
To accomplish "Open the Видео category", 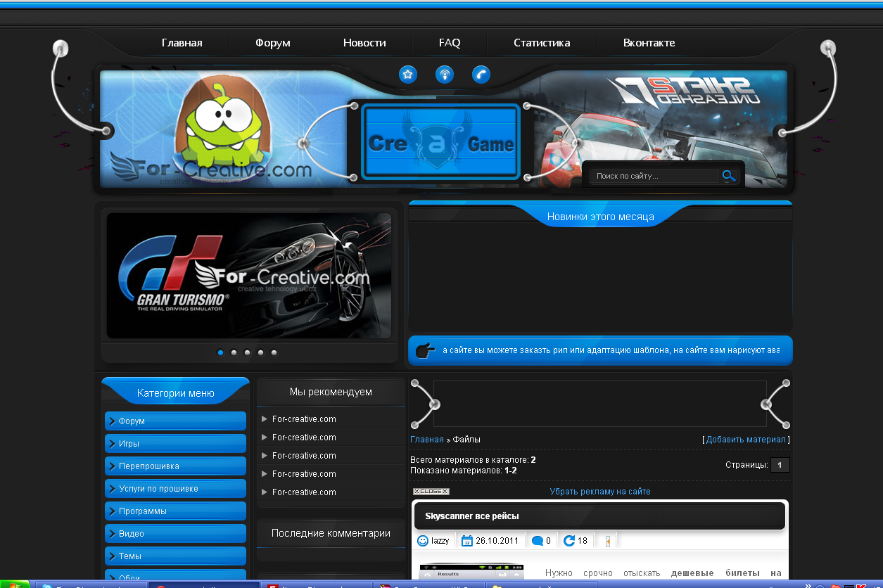I will click(x=175, y=534).
